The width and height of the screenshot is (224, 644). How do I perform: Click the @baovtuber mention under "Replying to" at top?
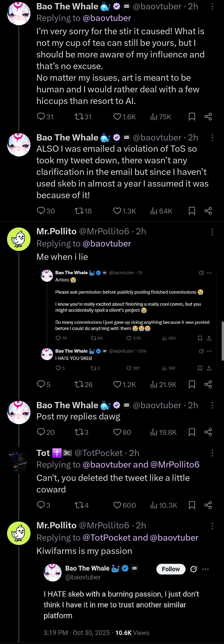tap(107, 18)
